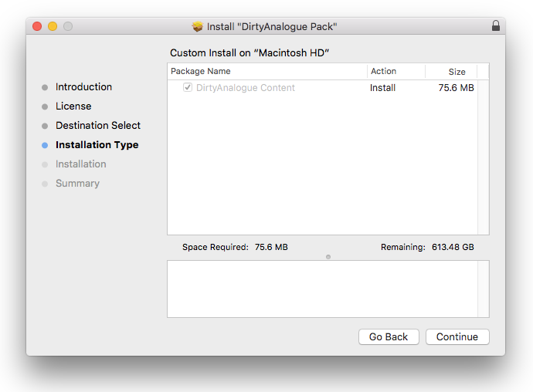Click inside the empty package description box
533x392 pixels.
coord(322,289)
